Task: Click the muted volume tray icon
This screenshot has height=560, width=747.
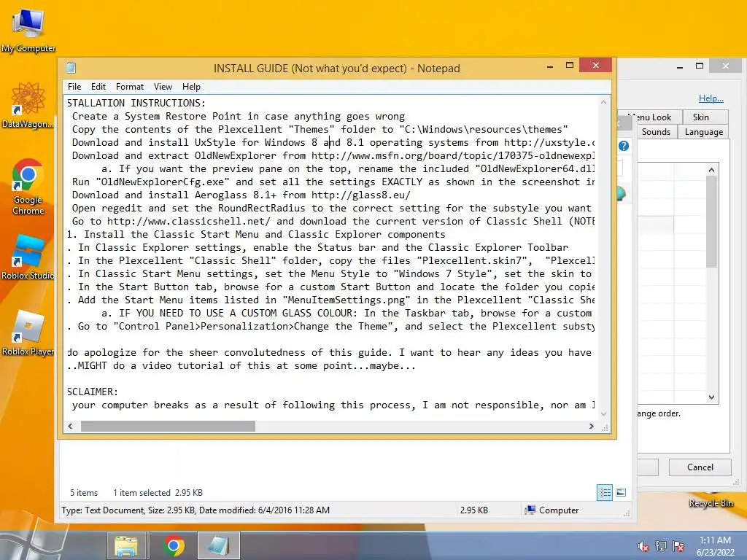Action: (x=643, y=545)
